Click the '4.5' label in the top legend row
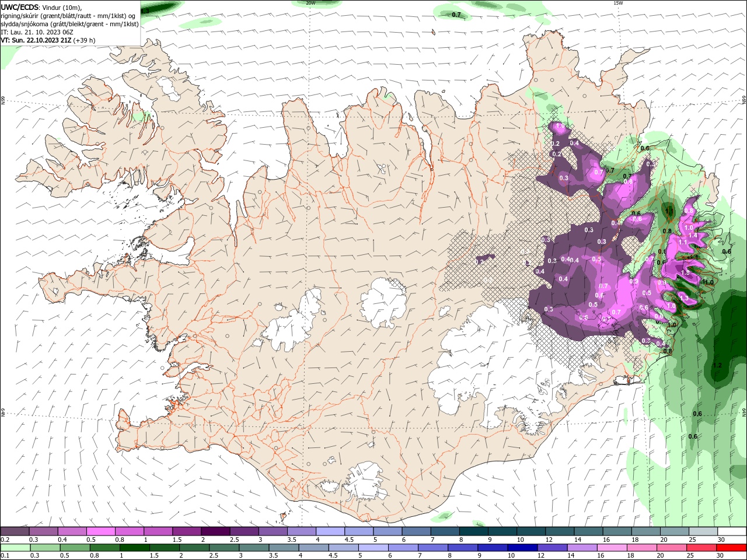The width and height of the screenshot is (747, 560). coord(349,540)
